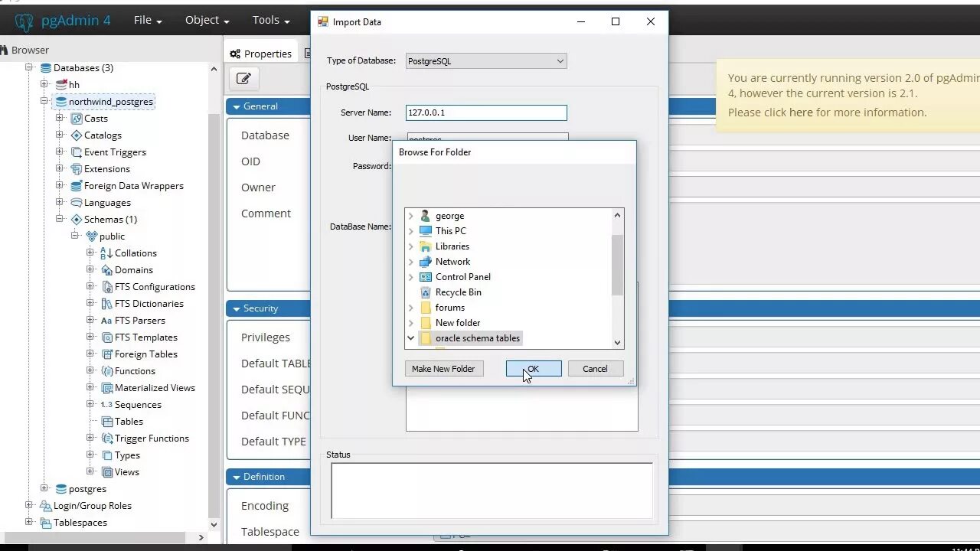The height and width of the screenshot is (551, 980).
Task: Select the Collations node icon
Action: [x=106, y=253]
